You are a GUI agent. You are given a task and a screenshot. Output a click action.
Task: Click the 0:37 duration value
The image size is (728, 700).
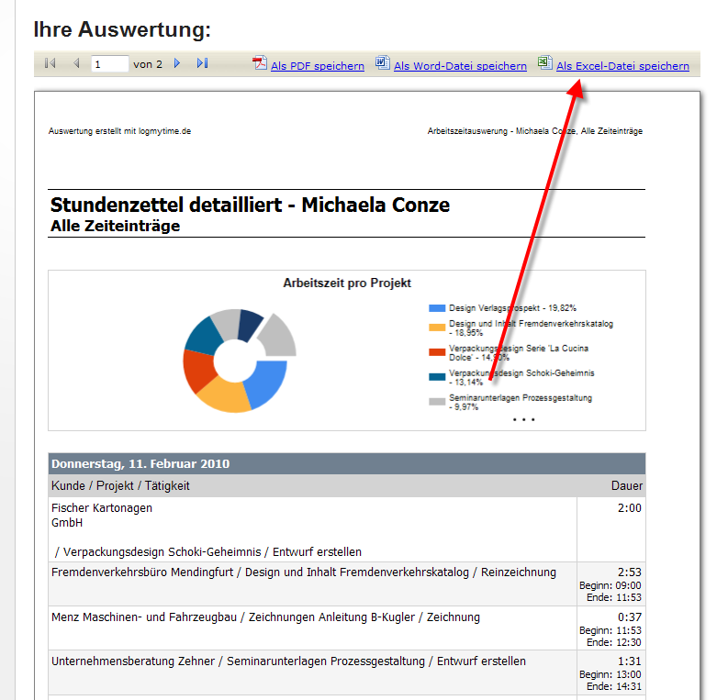[x=630, y=617]
